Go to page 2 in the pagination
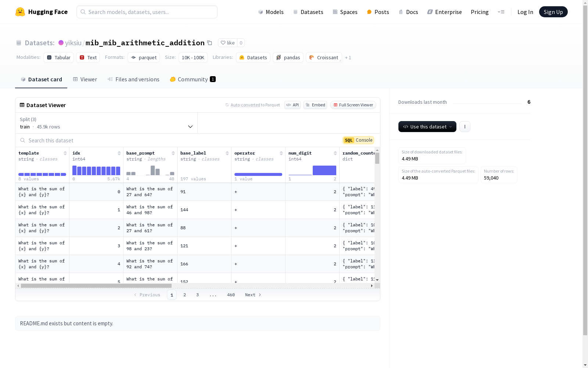This screenshot has height=368, width=588. click(x=184, y=295)
